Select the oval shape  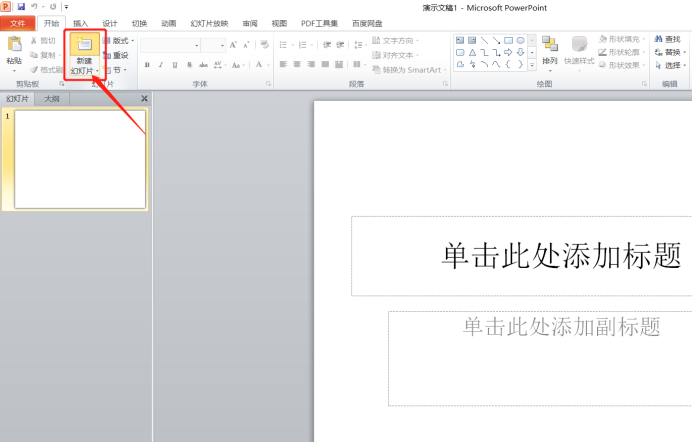pos(521,41)
